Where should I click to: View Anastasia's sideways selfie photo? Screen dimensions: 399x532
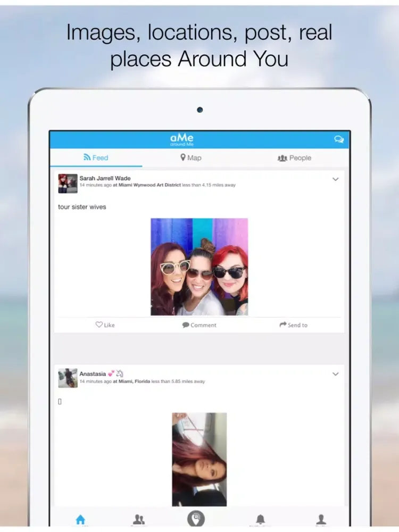[199, 460]
